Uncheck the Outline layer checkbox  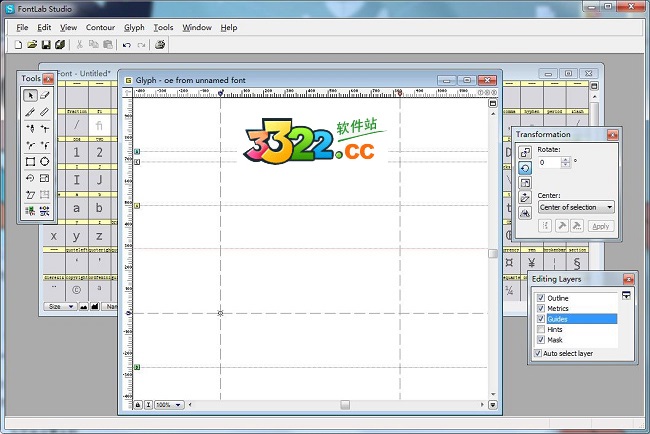coord(541,298)
